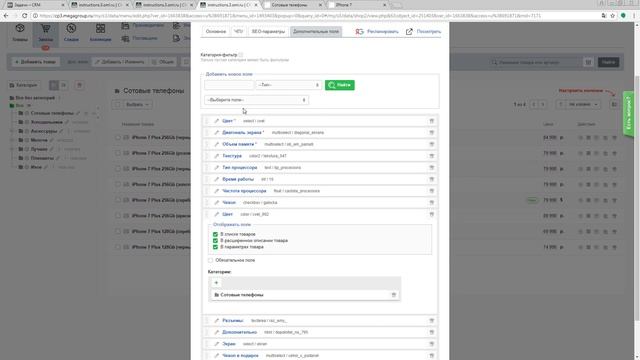Click 'Сотовые телефоны' row in Категории list

(304, 295)
